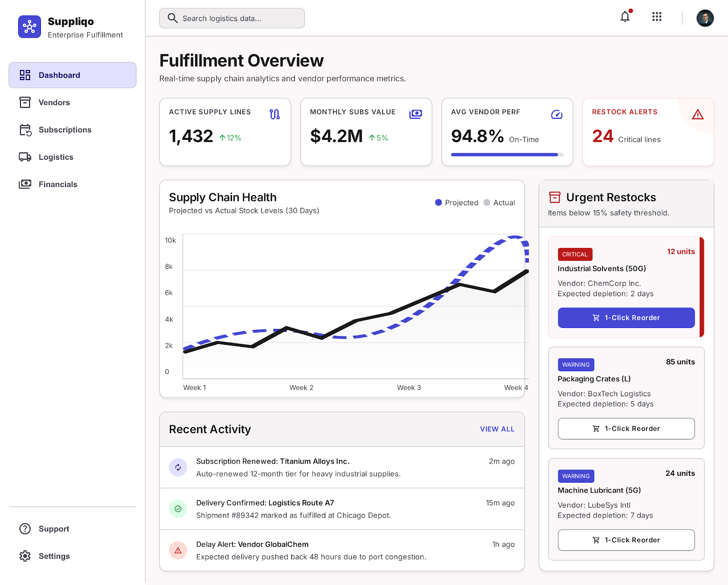Click the Support question mark icon

tap(25, 529)
